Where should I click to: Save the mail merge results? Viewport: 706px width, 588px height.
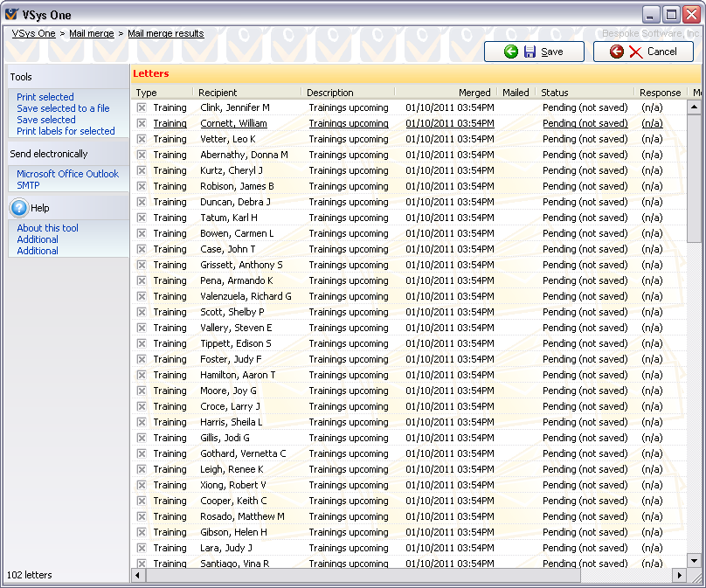click(534, 52)
